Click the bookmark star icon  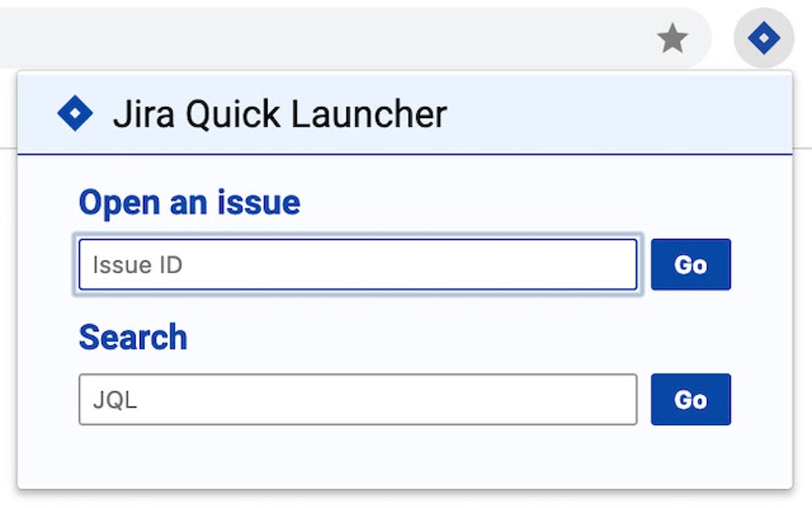pyautogui.click(x=673, y=38)
